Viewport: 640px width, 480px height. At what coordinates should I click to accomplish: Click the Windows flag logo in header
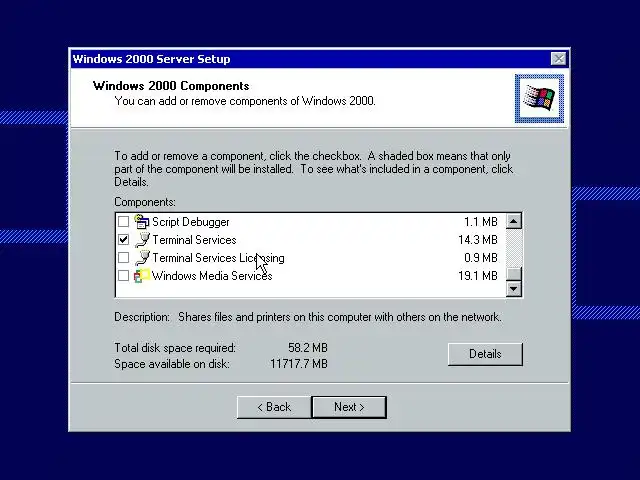coord(539,98)
